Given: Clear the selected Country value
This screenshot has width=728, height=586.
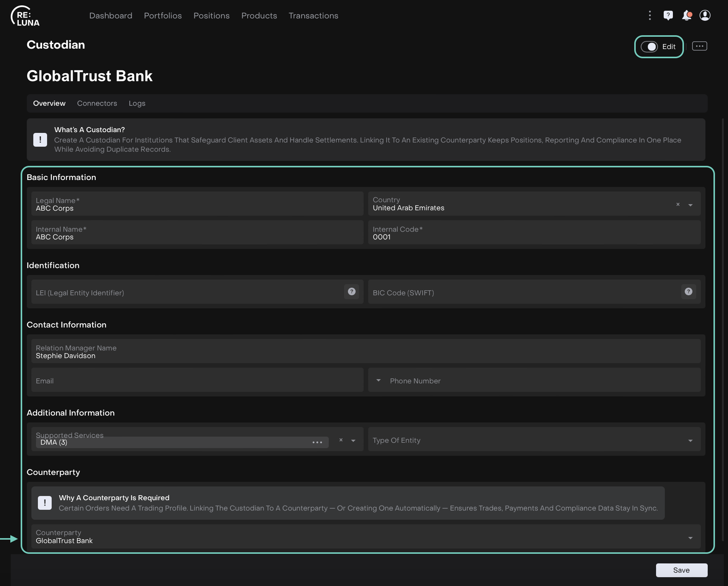Looking at the screenshot, I should [x=678, y=205].
